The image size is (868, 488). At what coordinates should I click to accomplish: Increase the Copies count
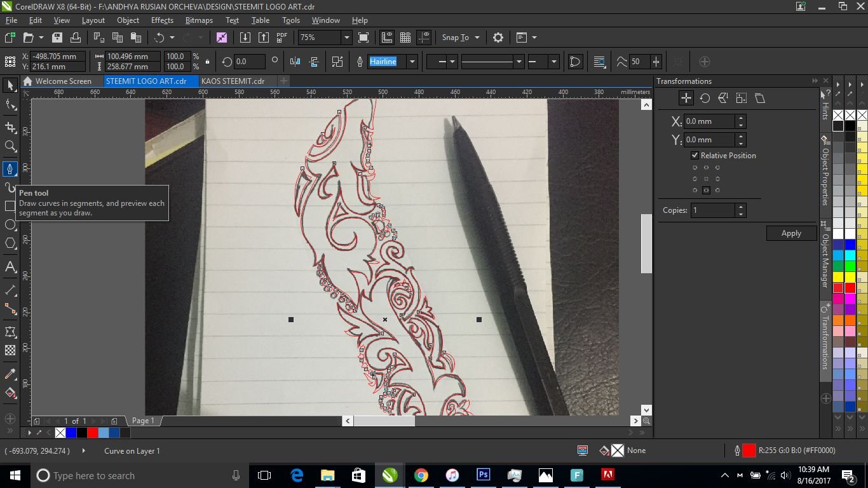pos(741,207)
